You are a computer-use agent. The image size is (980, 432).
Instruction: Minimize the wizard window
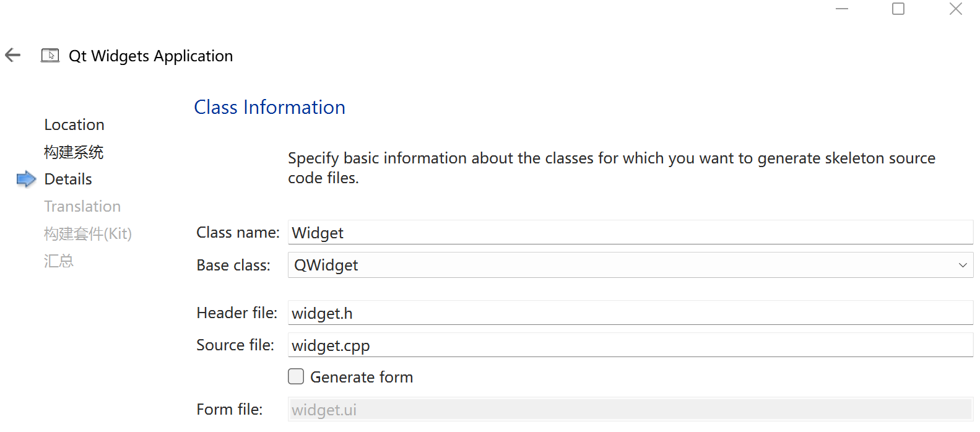841,9
